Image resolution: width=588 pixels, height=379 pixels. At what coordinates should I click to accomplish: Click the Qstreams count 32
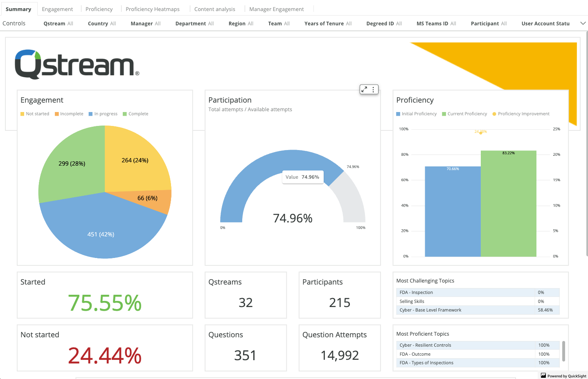point(246,303)
